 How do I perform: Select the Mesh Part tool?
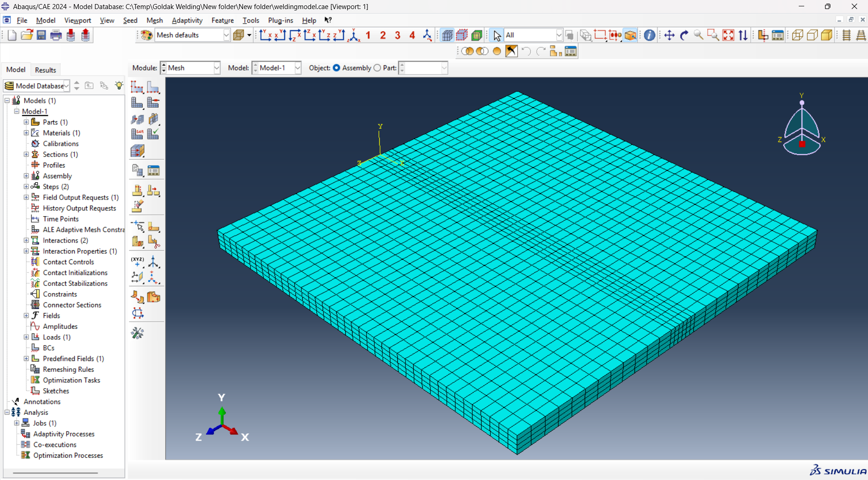137,103
